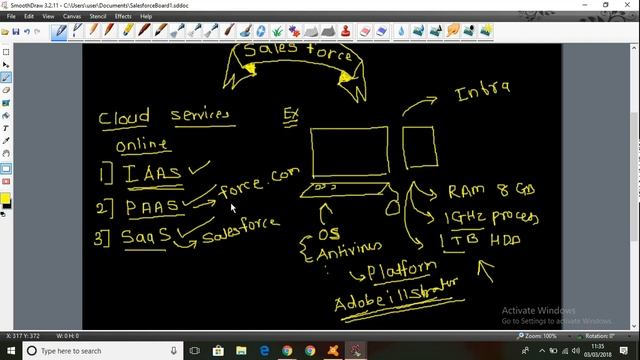Select the yellow highlighter marker brush
This screenshot has width=640, height=360.
click(x=127, y=31)
